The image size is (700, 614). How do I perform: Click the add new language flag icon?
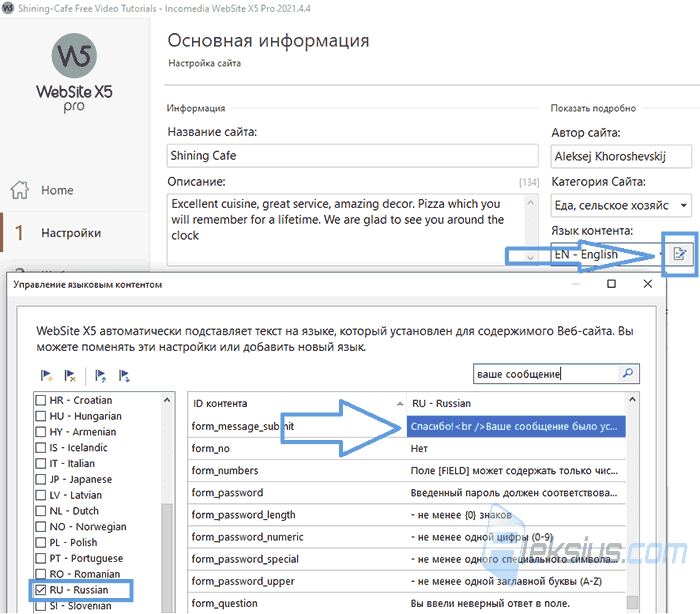[x=46, y=376]
